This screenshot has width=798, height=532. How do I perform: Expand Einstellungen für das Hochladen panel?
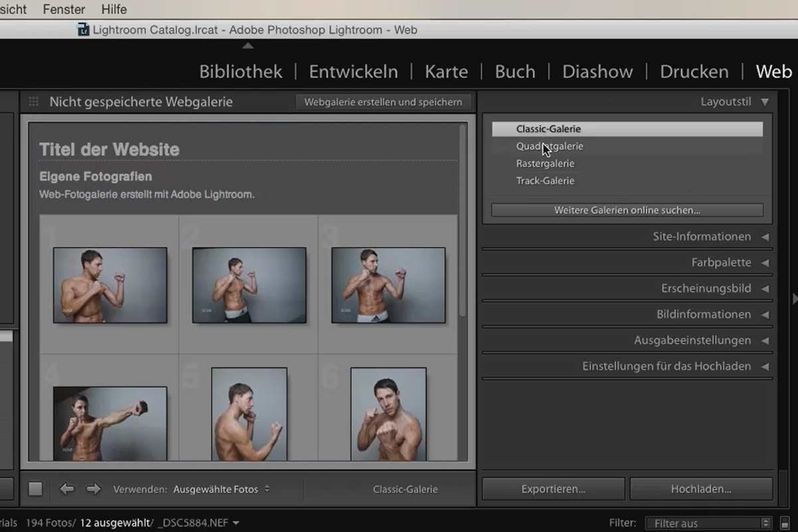(x=765, y=366)
